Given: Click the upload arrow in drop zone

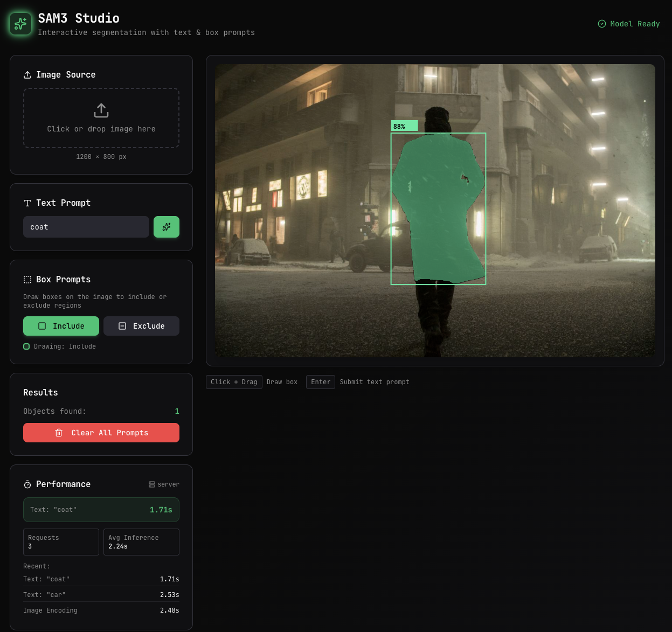Looking at the screenshot, I should [x=101, y=110].
